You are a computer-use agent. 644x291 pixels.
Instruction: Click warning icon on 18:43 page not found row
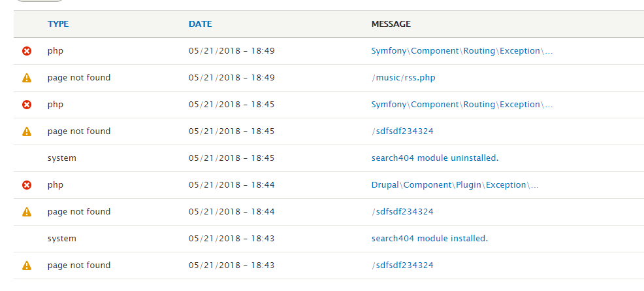click(x=27, y=265)
